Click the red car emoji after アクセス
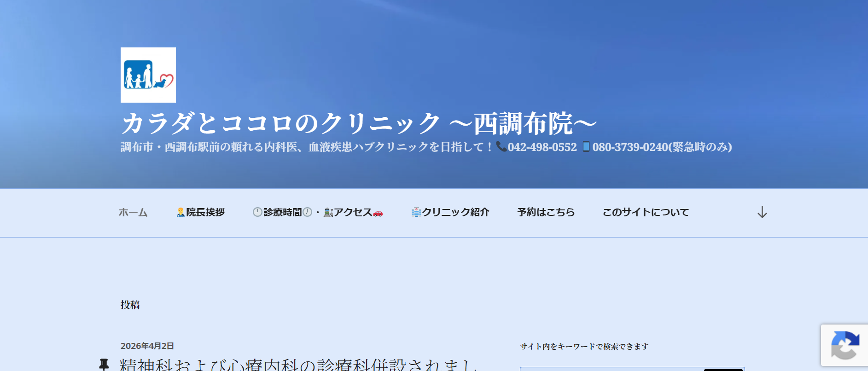This screenshot has height=371, width=868. pos(378,213)
